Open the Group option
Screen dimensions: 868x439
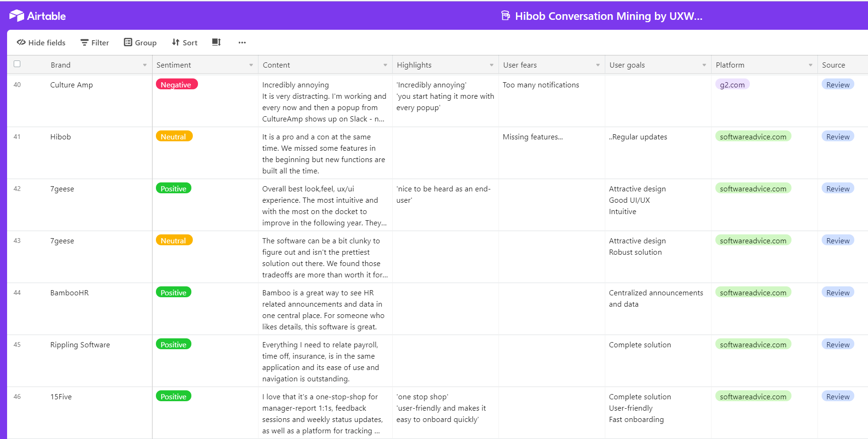pyautogui.click(x=140, y=43)
